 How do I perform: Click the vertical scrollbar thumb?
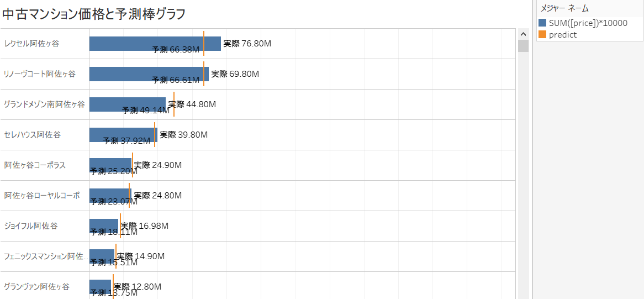point(523,46)
